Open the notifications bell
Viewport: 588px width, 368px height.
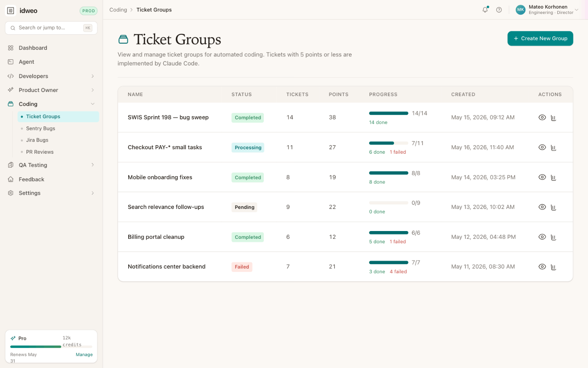coord(485,10)
